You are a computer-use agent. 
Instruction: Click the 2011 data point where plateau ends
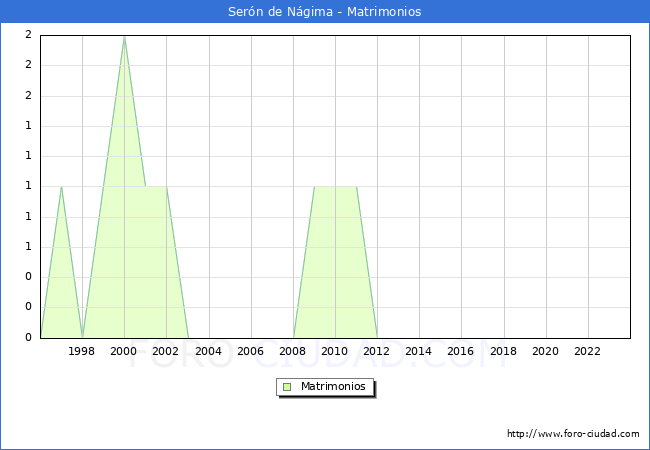(x=357, y=187)
